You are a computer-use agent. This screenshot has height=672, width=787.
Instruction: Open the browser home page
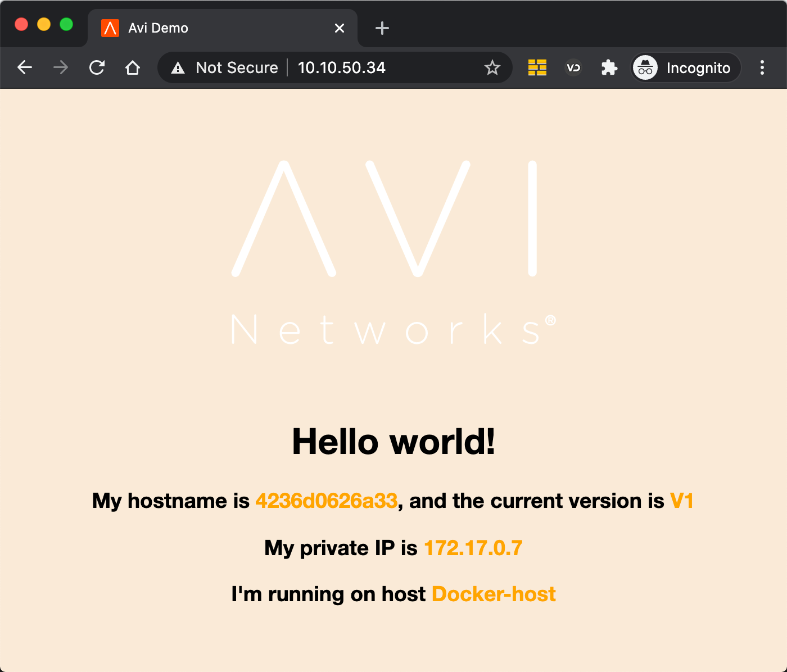coord(133,68)
